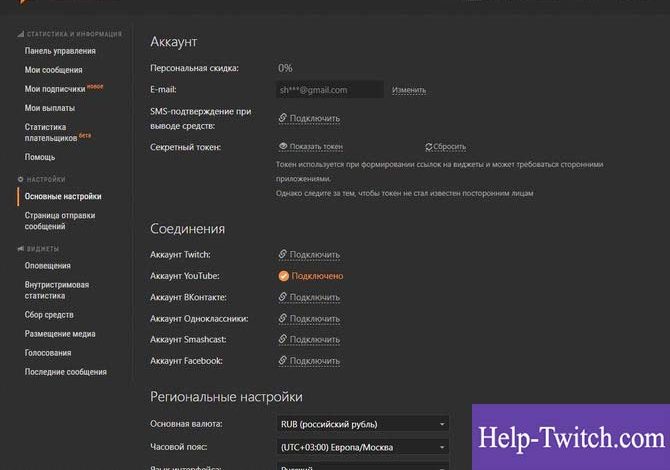670x470 pixels.
Task: Open Размещение медиа widget
Action: (60, 334)
